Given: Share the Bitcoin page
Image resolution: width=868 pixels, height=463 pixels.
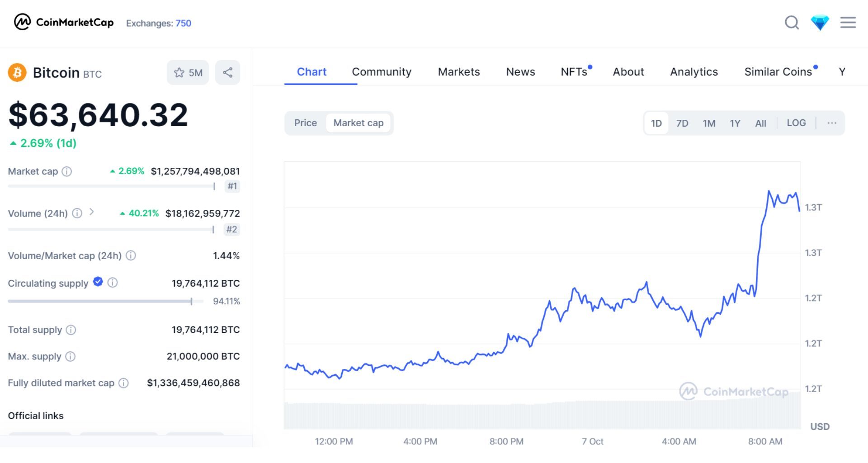Looking at the screenshot, I should [227, 72].
